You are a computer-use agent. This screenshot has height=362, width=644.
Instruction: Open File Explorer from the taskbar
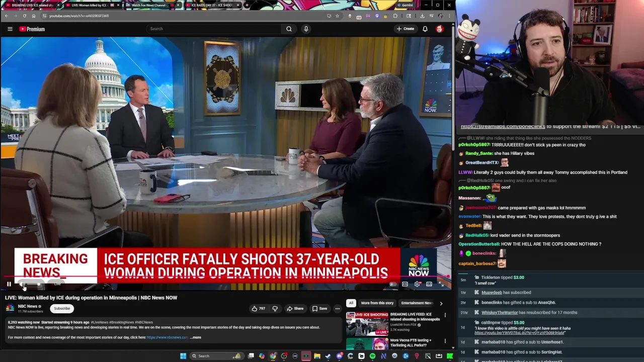pyautogui.click(x=317, y=356)
